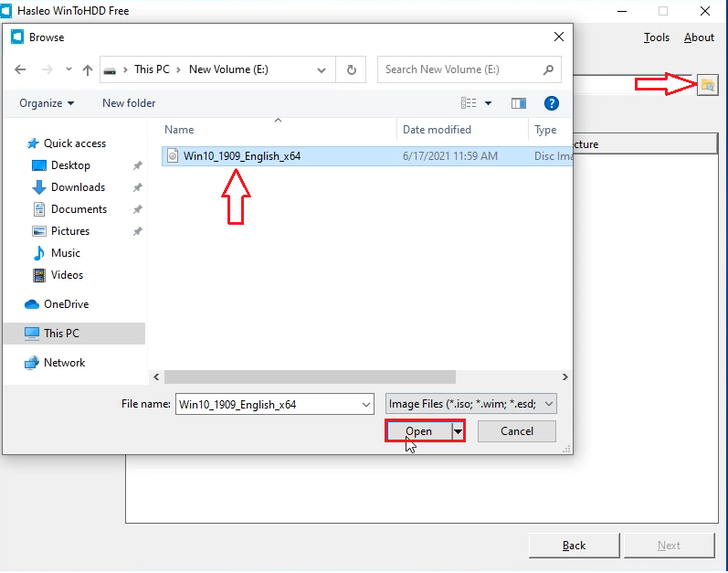
Task: Click This PC in the address breadcrumb
Action: coord(152,69)
